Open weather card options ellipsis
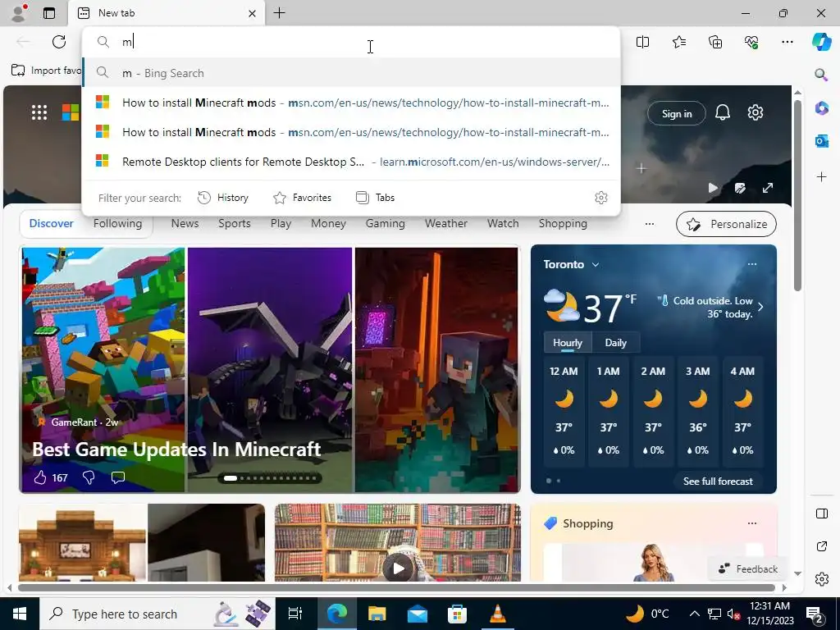This screenshot has height=630, width=840. (752, 264)
